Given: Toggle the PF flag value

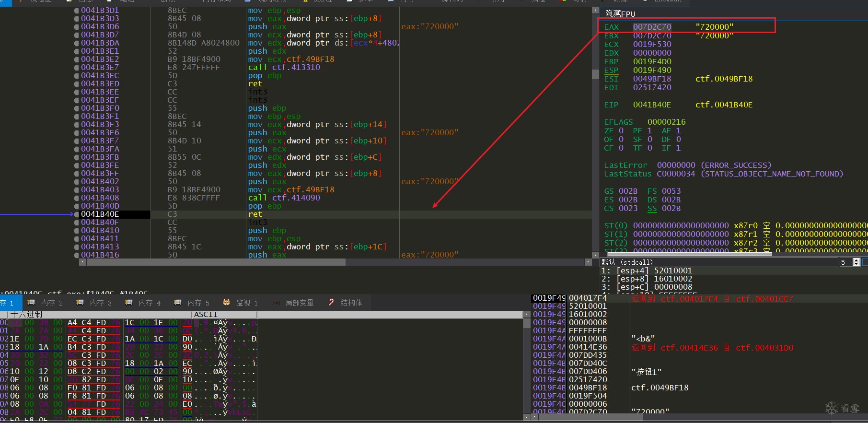Looking at the screenshot, I should tap(650, 130).
